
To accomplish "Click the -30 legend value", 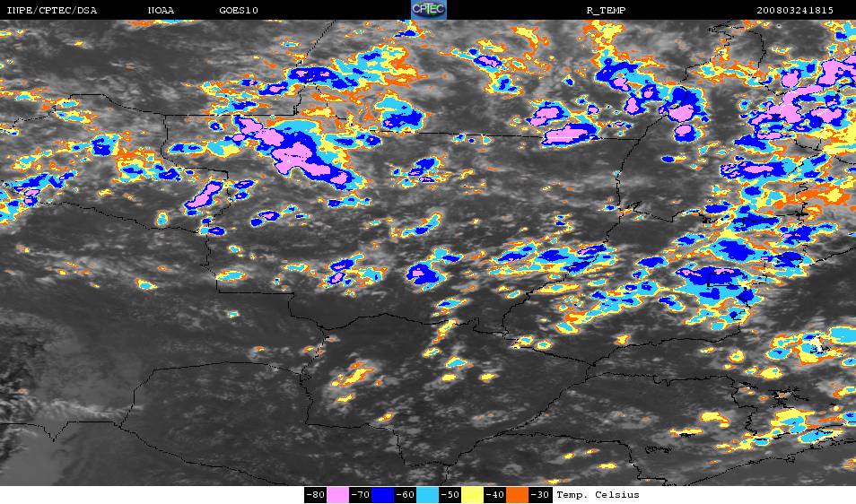I will pos(539,495).
